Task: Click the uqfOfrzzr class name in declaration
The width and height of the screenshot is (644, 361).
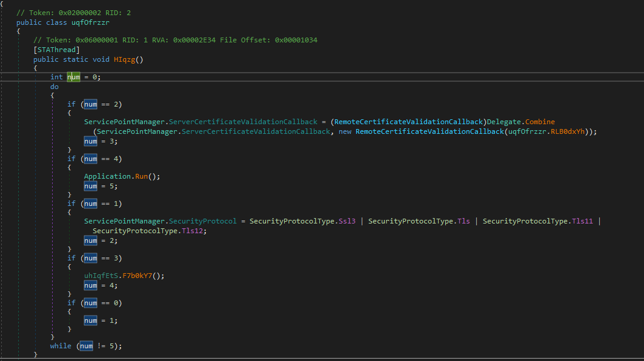Action: pos(89,22)
